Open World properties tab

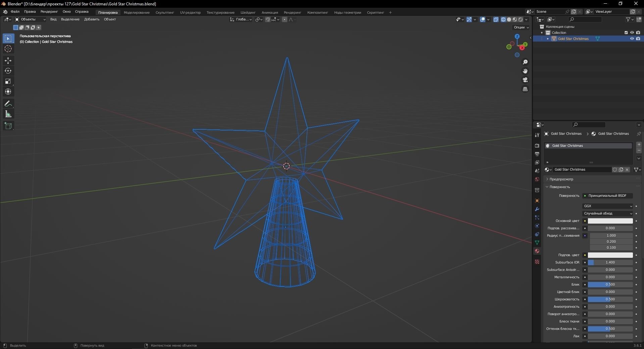[537, 179]
